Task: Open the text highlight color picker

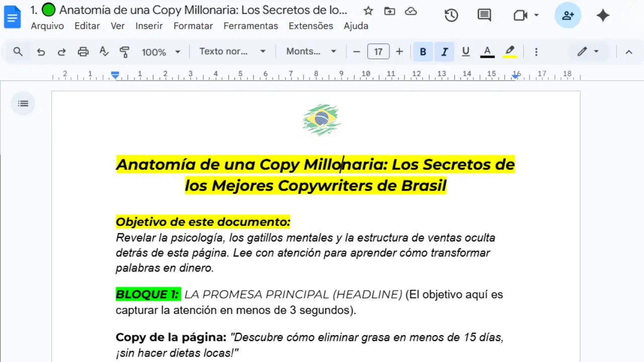Action: tap(509, 51)
